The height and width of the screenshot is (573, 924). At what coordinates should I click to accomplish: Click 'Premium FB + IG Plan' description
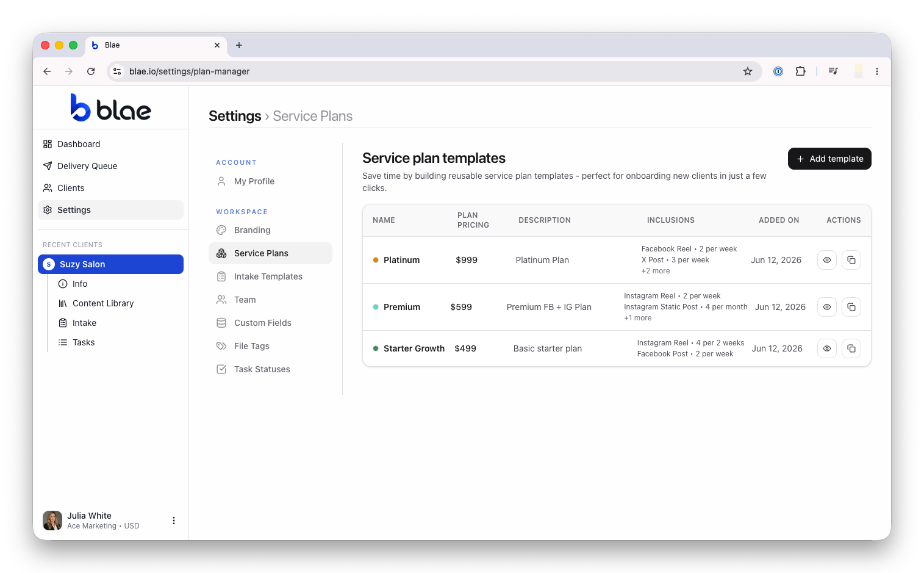tap(549, 307)
